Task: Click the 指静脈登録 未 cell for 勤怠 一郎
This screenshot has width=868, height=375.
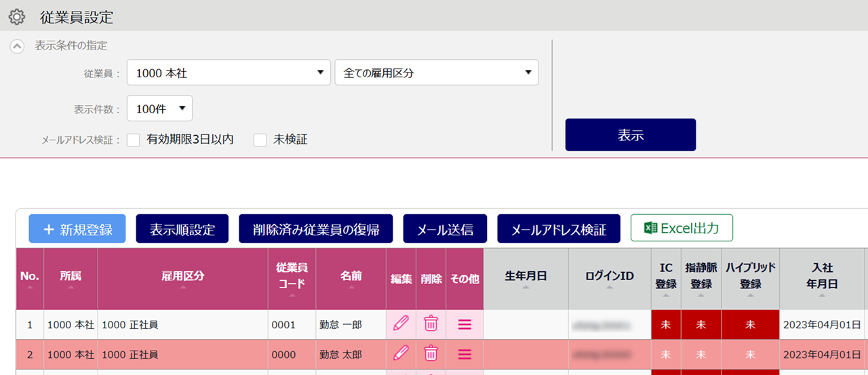Action: [701, 325]
